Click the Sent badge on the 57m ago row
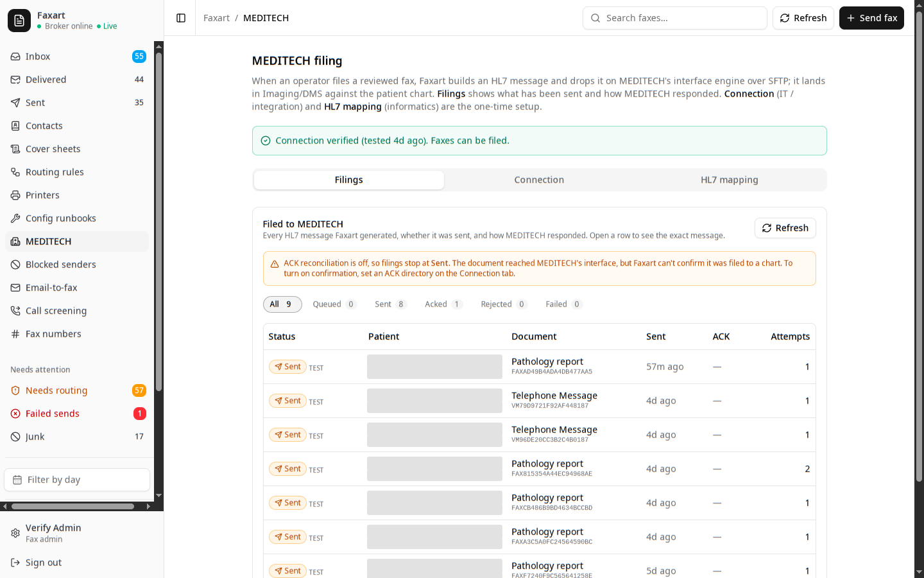The height and width of the screenshot is (578, 924). click(x=287, y=367)
